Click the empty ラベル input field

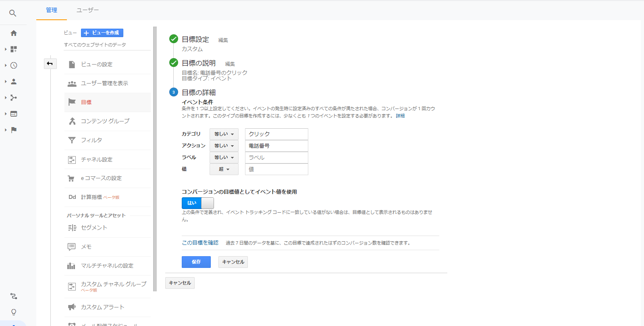pos(276,157)
